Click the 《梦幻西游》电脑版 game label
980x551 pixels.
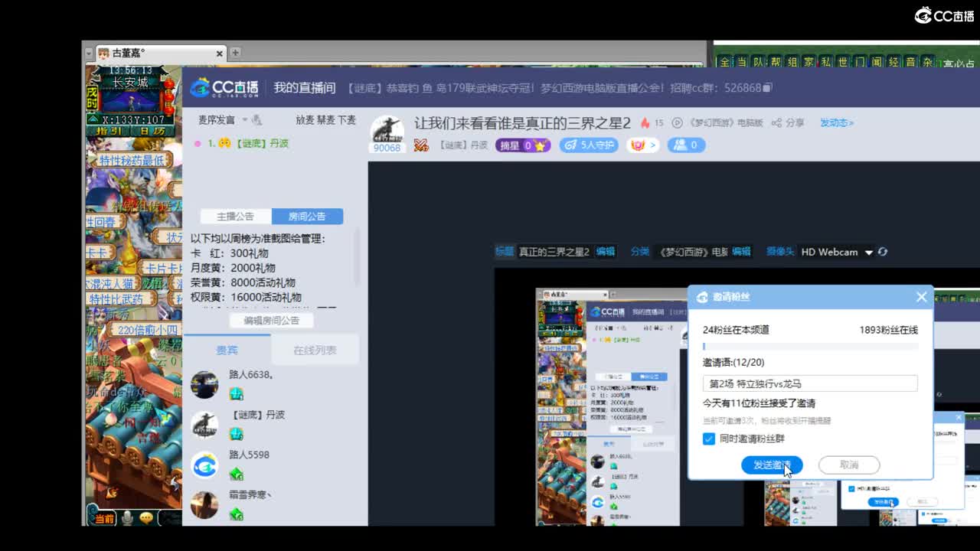[x=727, y=122]
